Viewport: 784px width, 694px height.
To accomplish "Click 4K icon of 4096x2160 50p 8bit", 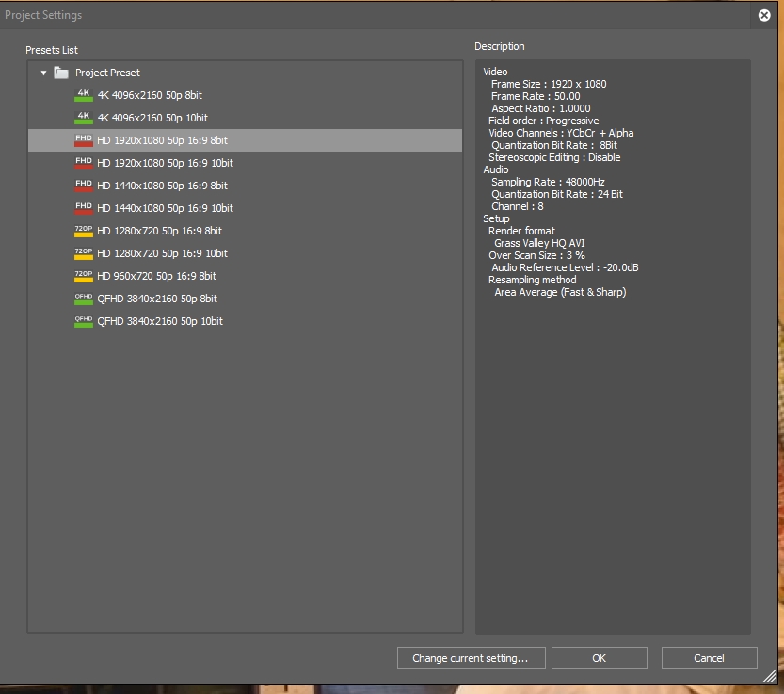I will [x=84, y=95].
